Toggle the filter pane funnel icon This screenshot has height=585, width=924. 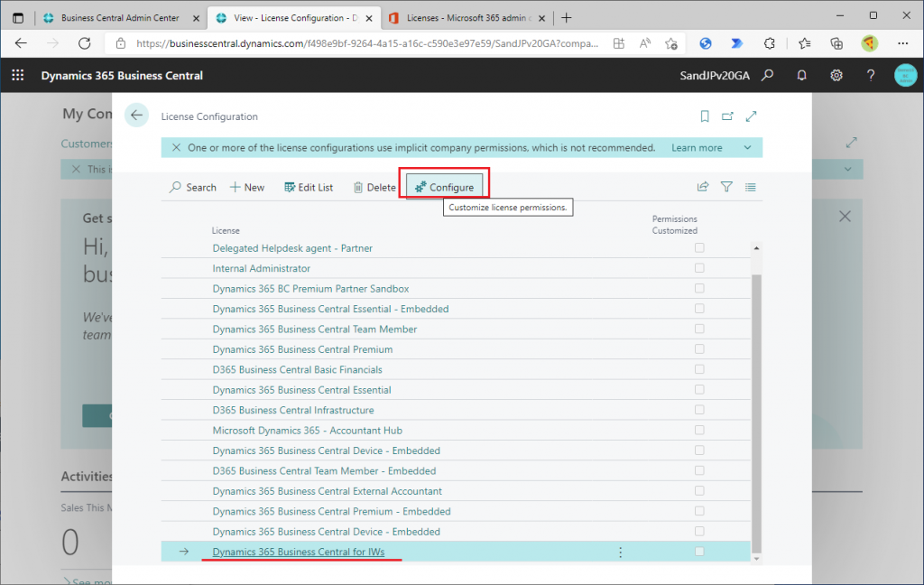coord(726,187)
